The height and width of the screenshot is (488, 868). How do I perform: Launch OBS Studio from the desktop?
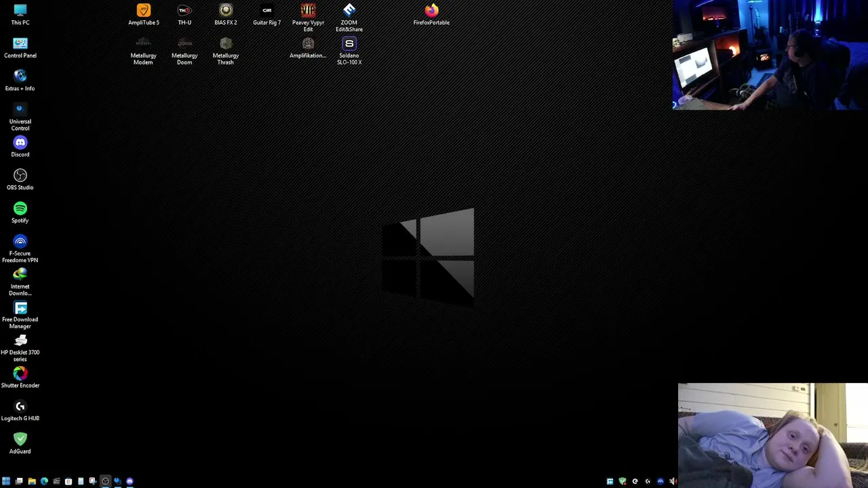click(x=20, y=180)
